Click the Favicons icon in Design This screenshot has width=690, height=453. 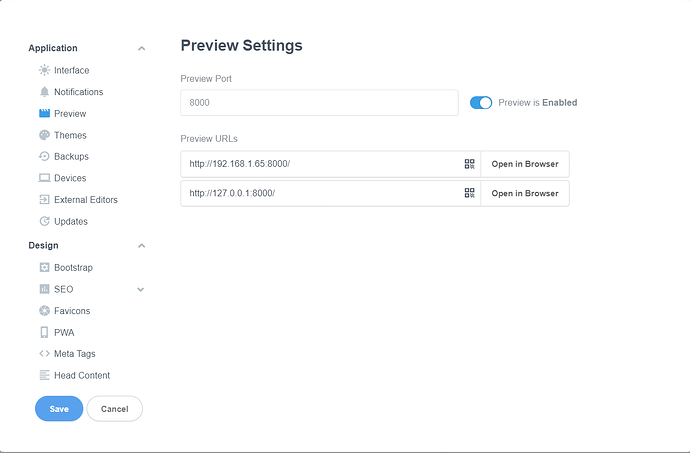(44, 310)
